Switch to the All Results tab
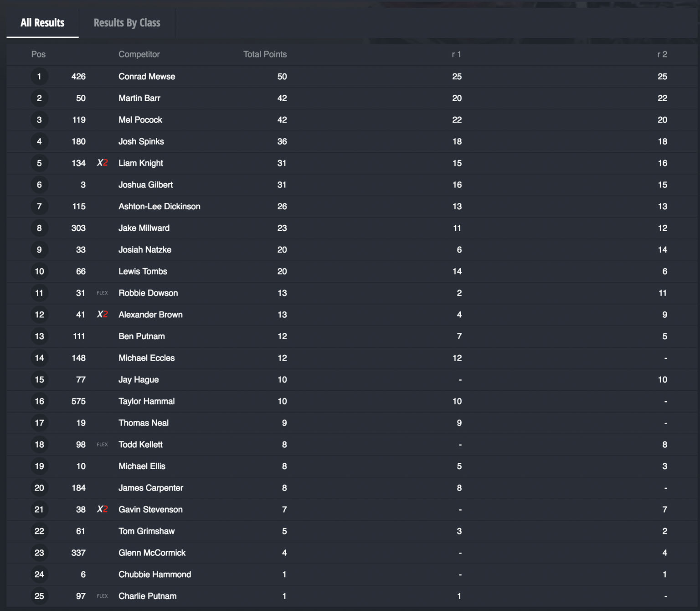700x611 pixels. click(42, 23)
